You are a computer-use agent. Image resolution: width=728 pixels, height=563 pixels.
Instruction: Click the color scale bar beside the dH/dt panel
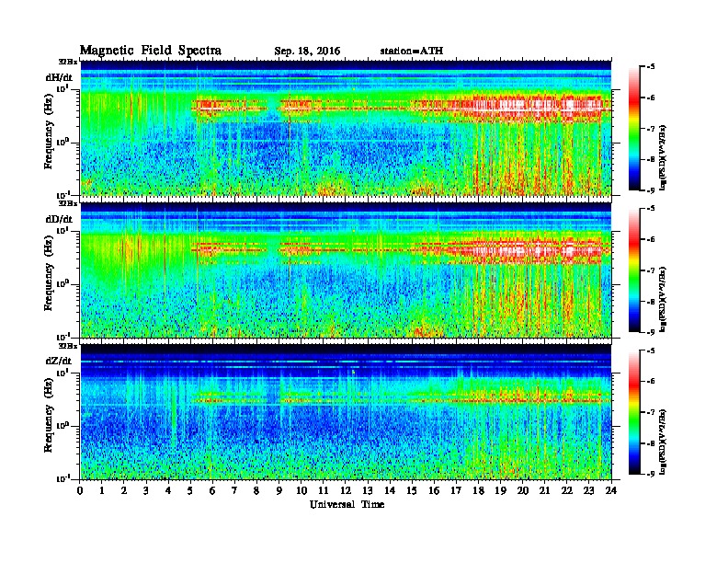634,129
